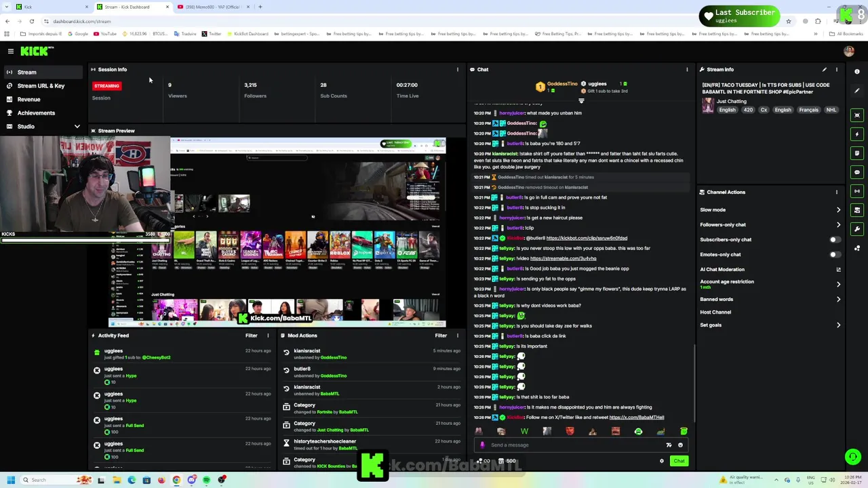Screen dimensions: 868x488
Task: Open the kickbot.com clip link in chat
Action: coord(587,239)
